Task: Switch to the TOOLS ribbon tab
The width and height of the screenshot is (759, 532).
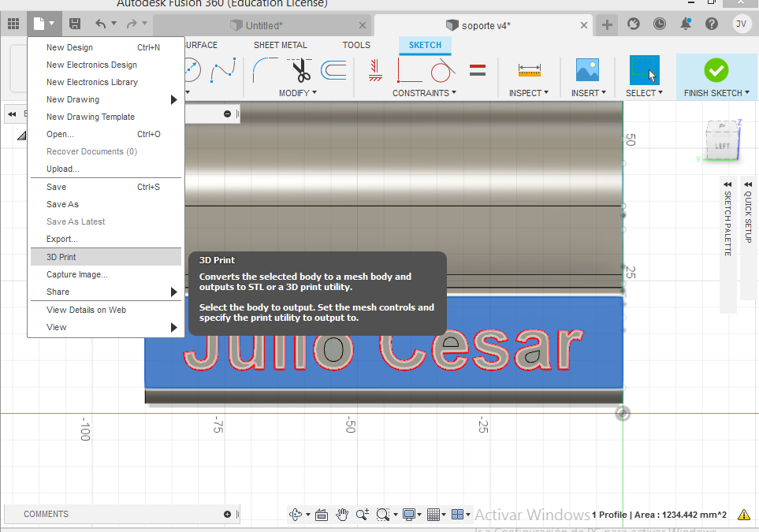Action: pos(356,45)
